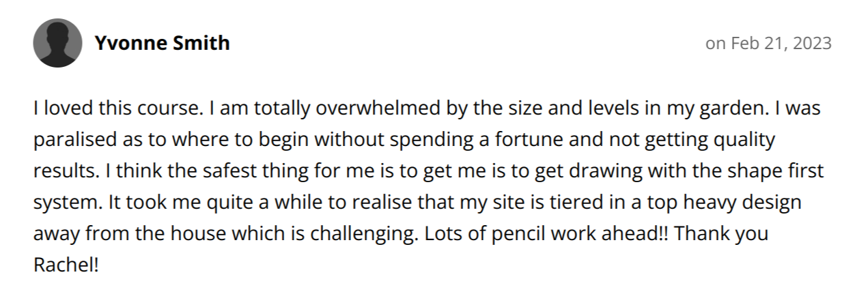Open the Yvonne Smith reviewer name
Screen dimensions: 868x292
pos(162,44)
